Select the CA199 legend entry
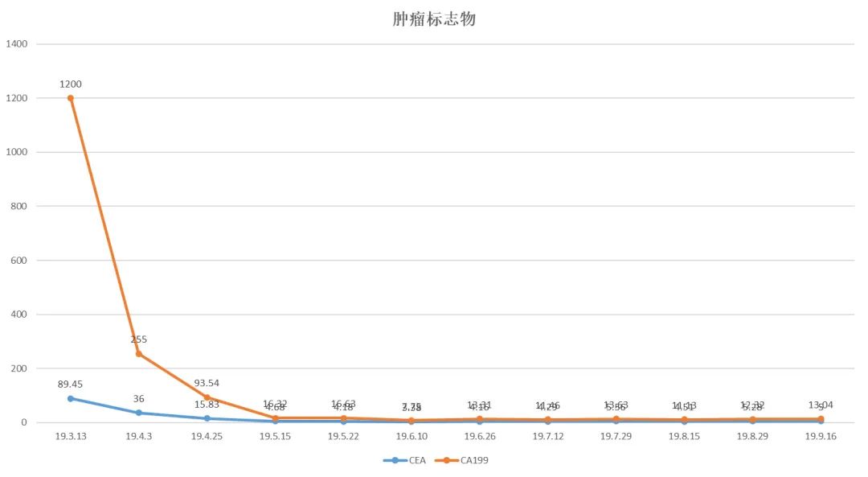The width and height of the screenshot is (868, 477). [x=475, y=460]
